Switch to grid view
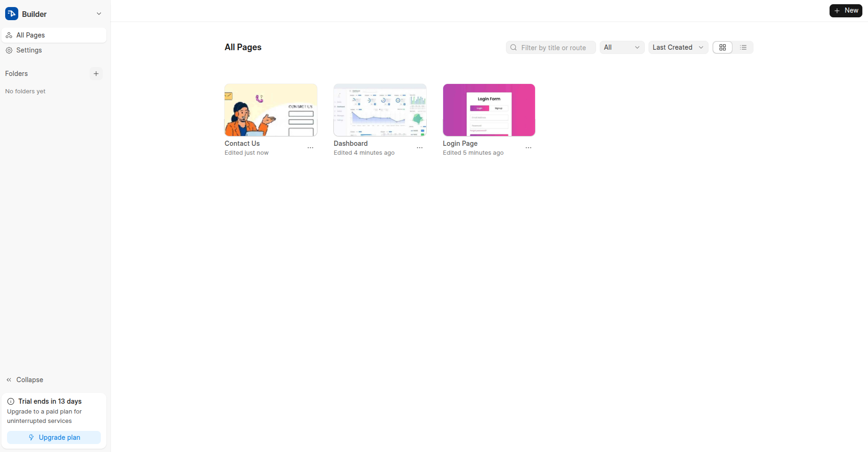 pyautogui.click(x=723, y=47)
